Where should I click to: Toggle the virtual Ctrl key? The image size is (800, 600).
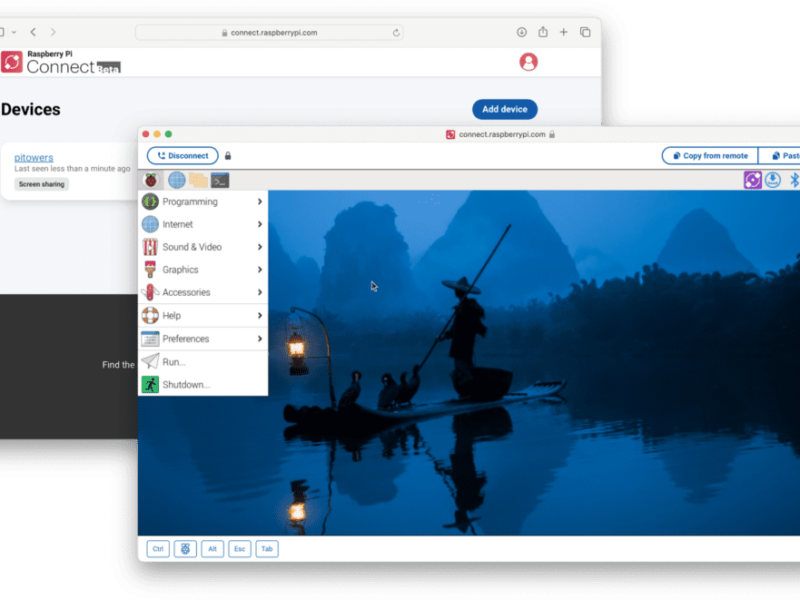(157, 548)
